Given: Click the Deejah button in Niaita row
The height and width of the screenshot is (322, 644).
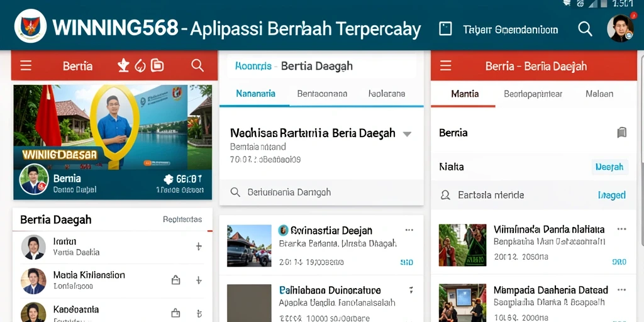Looking at the screenshot, I should [610, 167].
